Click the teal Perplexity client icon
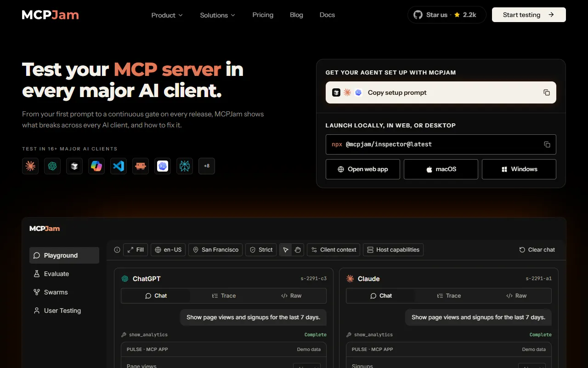This screenshot has height=368, width=588. (185, 166)
